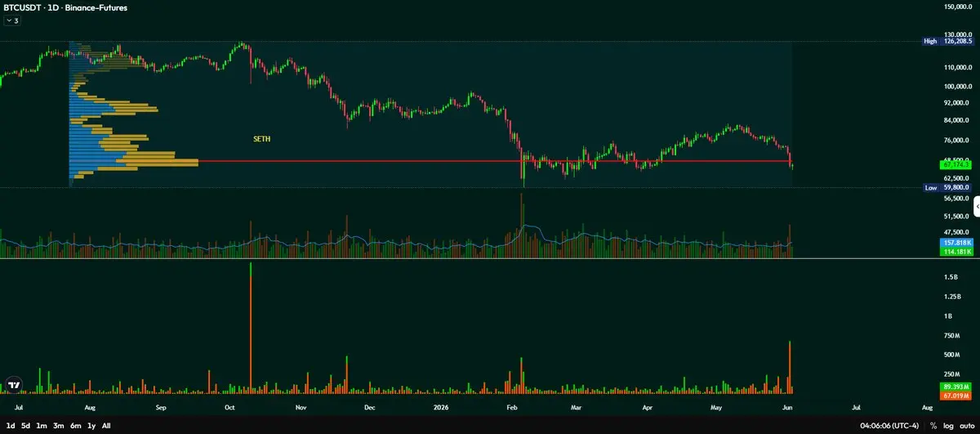Click the 150,000.0 price axis label
980x434 pixels.
957,7
